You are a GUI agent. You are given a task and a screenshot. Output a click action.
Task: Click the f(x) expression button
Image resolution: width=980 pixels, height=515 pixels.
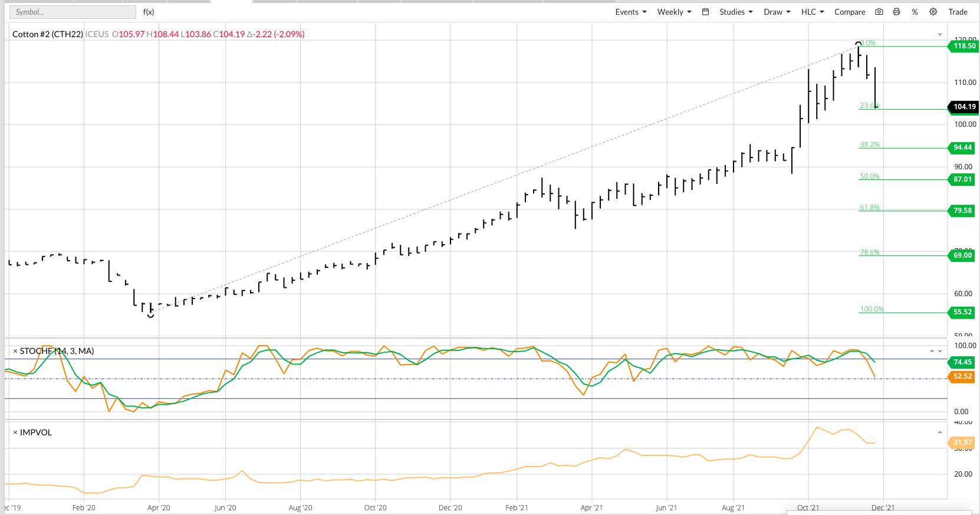149,12
